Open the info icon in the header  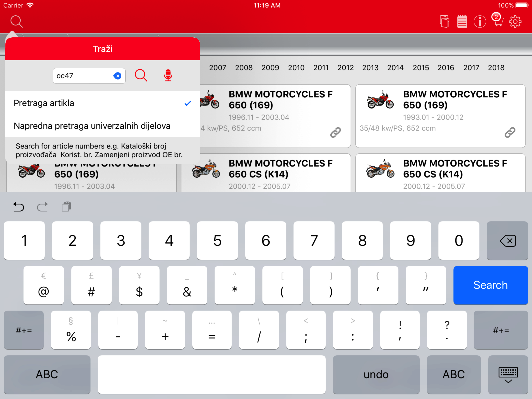click(x=480, y=22)
